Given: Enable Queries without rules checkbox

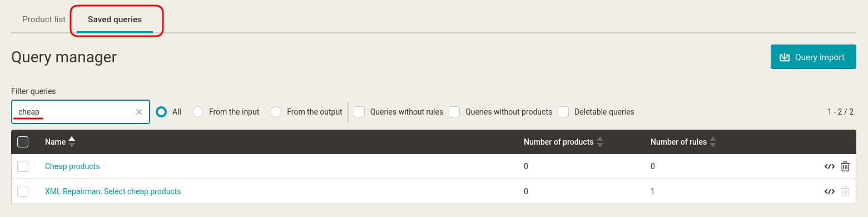Looking at the screenshot, I should pyautogui.click(x=359, y=112).
